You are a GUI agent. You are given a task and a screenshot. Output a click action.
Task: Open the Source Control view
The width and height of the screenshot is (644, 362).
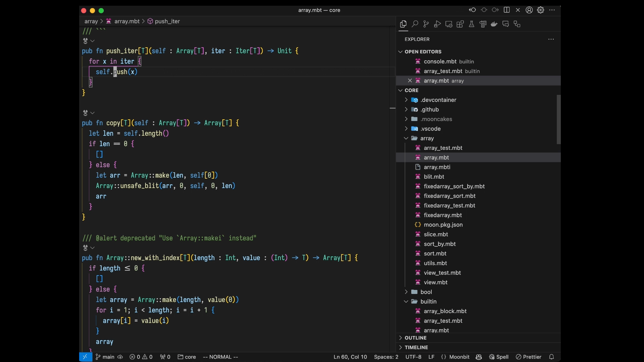click(x=426, y=24)
